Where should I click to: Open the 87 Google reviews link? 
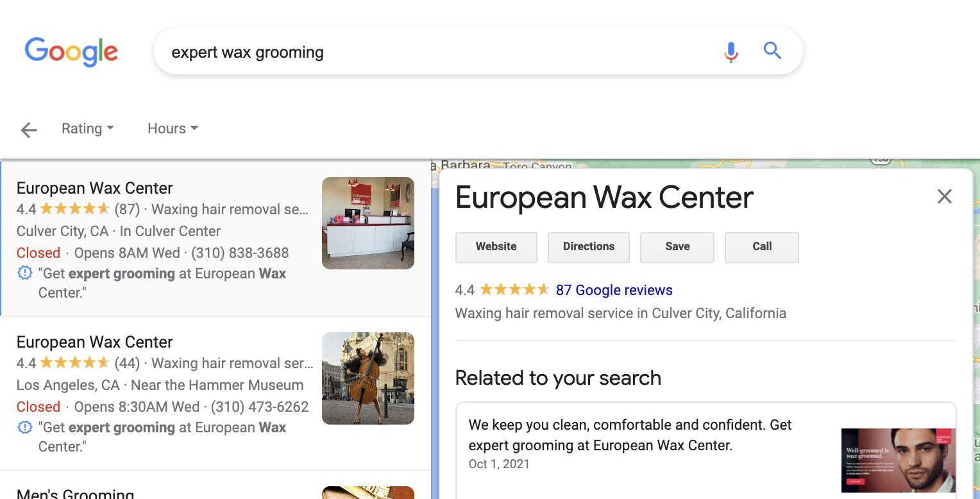tap(614, 289)
